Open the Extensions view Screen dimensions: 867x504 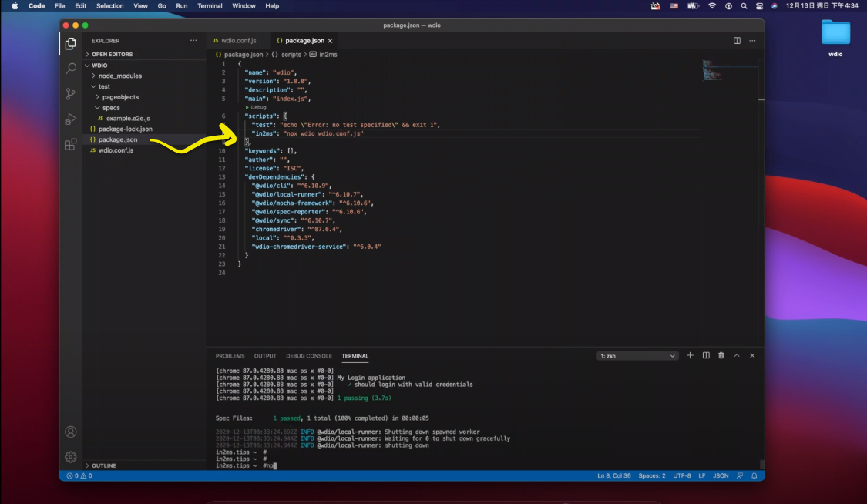tap(70, 144)
